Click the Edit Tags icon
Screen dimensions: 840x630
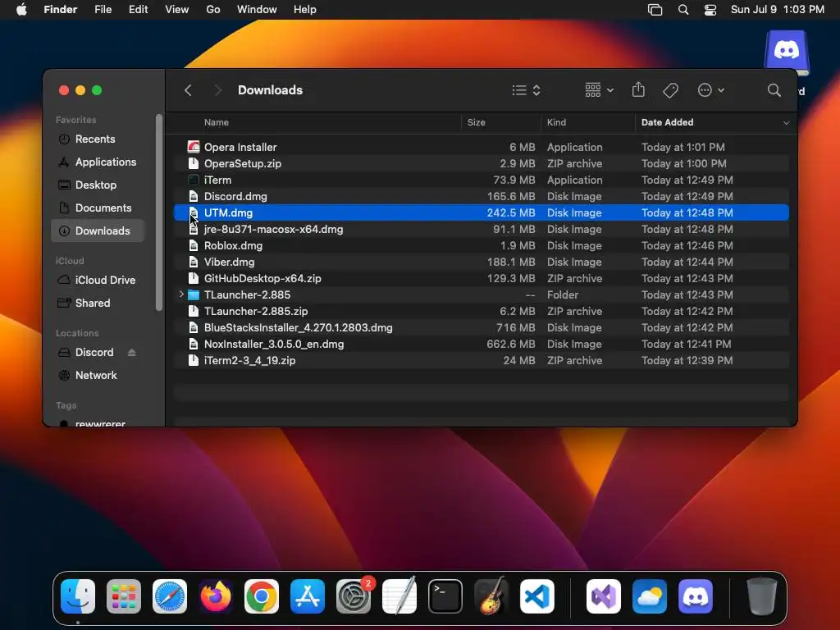[x=670, y=90]
